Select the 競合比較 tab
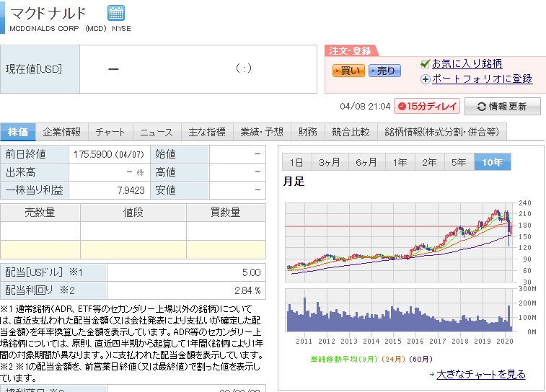 pos(351,132)
